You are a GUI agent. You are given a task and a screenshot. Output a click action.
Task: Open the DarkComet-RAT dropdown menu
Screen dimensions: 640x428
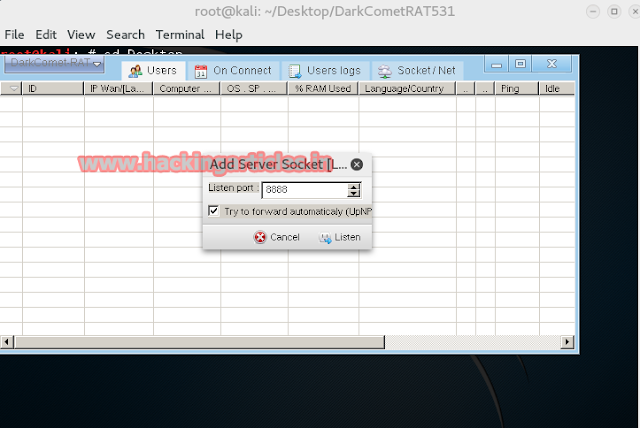(54, 64)
